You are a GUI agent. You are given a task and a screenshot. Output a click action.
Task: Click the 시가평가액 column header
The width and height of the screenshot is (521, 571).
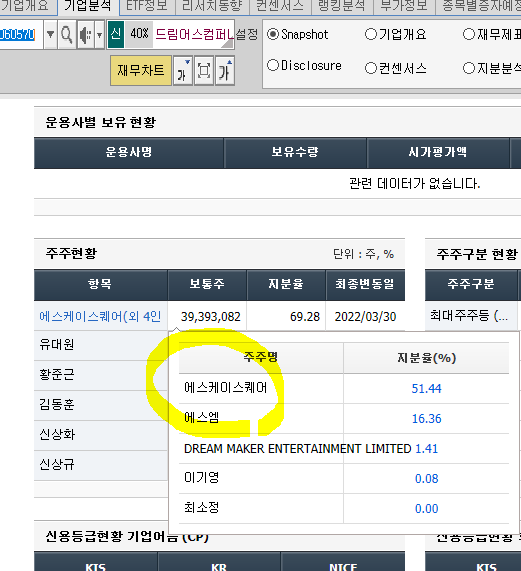point(438,152)
